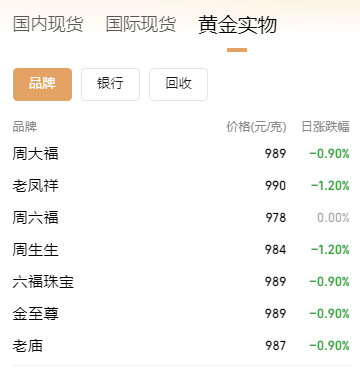Screen dimensions: 360x368
Task: Select the 品牌 filter button
Action: tap(42, 84)
